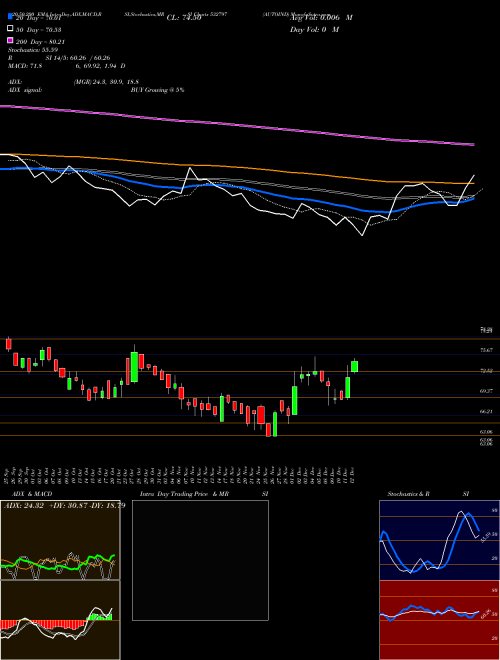The width and height of the screenshot is (500, 660).
Task: Click the blue Stochastics indicator chart
Action: pos(439,540)
